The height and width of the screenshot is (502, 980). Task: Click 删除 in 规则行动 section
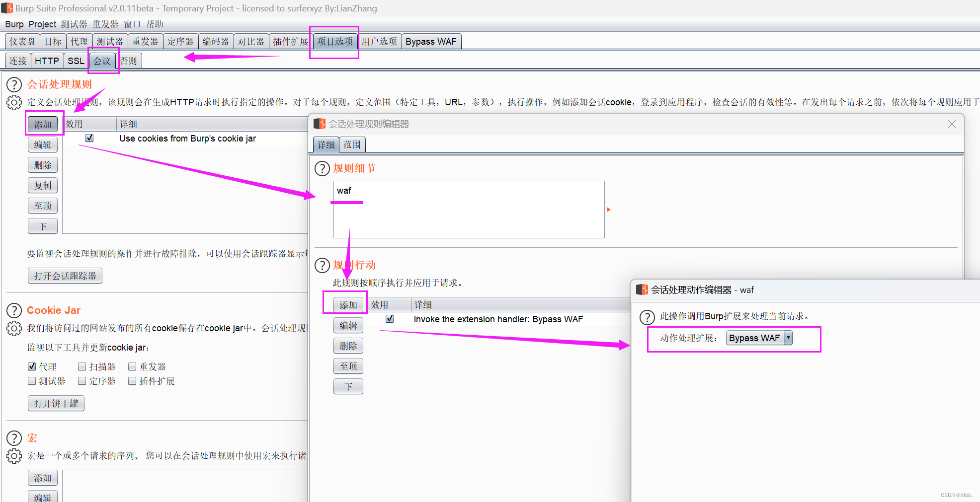(x=348, y=346)
